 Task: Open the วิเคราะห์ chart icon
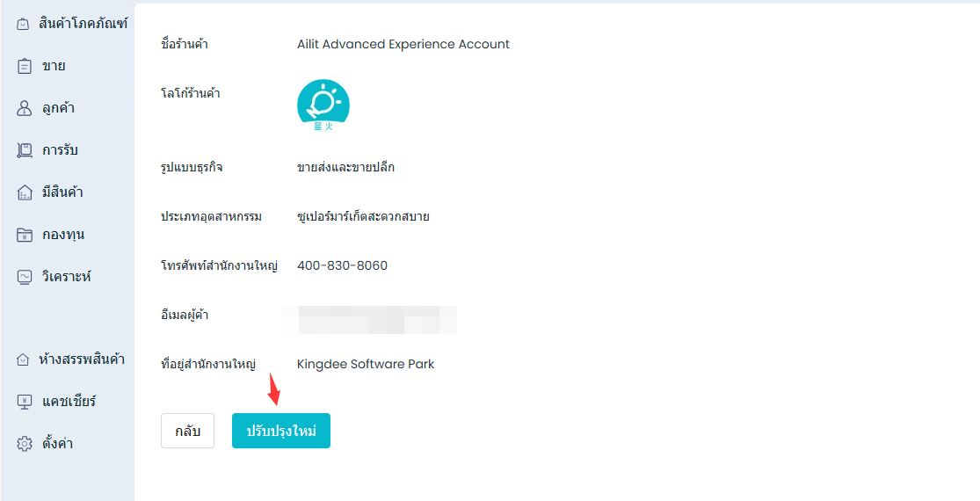click(x=25, y=277)
